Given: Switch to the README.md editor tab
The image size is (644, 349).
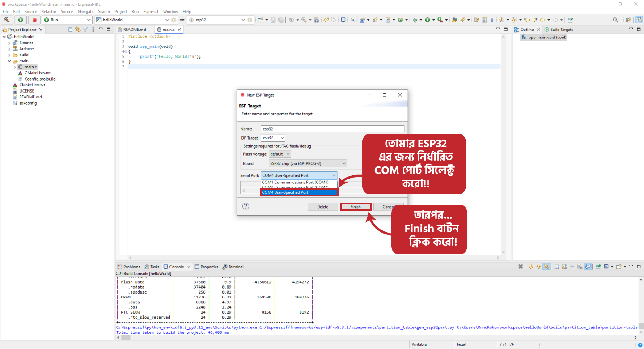Looking at the screenshot, I should point(135,30).
